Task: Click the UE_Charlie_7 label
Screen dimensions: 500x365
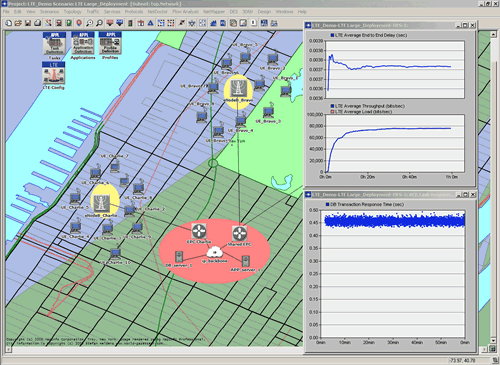Action: (114, 156)
